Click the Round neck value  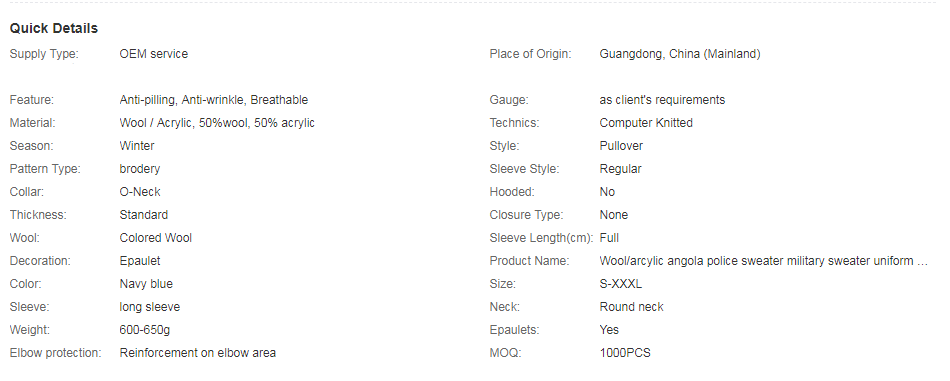pyautogui.click(x=631, y=307)
